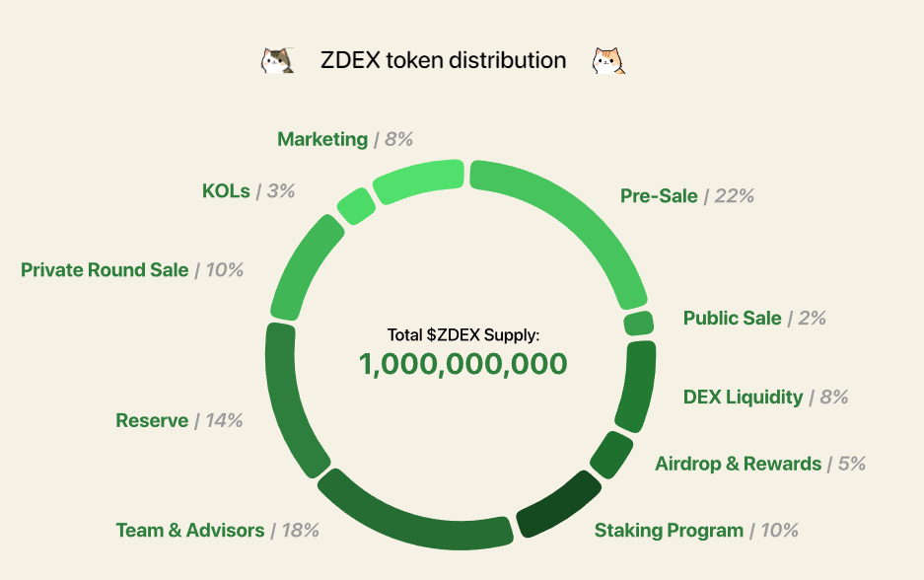The image size is (924, 580).
Task: Click the orange cat icon right of title
Action: point(608,61)
